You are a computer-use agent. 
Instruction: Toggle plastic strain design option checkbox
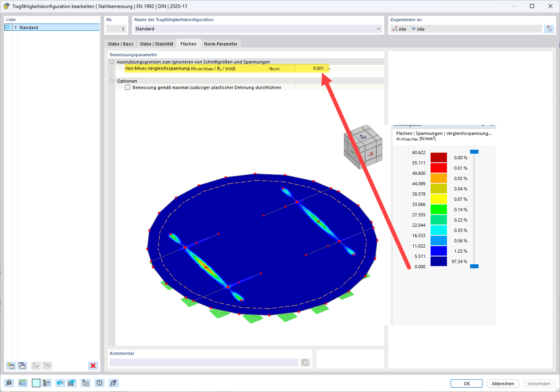[x=128, y=87]
